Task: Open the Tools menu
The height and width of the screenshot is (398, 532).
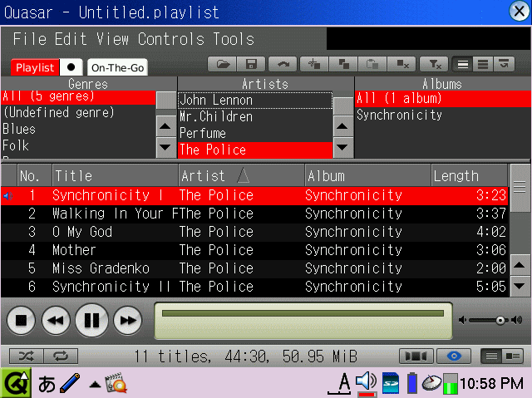Action: pyautogui.click(x=234, y=39)
